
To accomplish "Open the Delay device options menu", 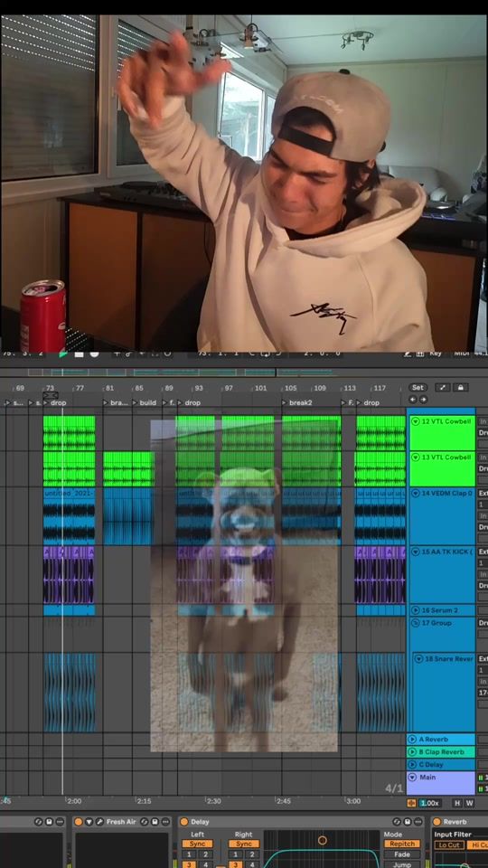I will [418, 822].
